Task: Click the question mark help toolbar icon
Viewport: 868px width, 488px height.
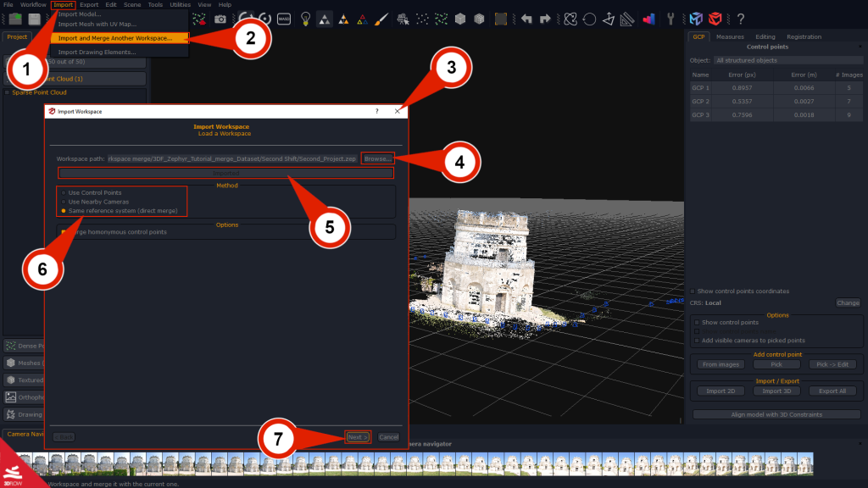Action: click(741, 19)
